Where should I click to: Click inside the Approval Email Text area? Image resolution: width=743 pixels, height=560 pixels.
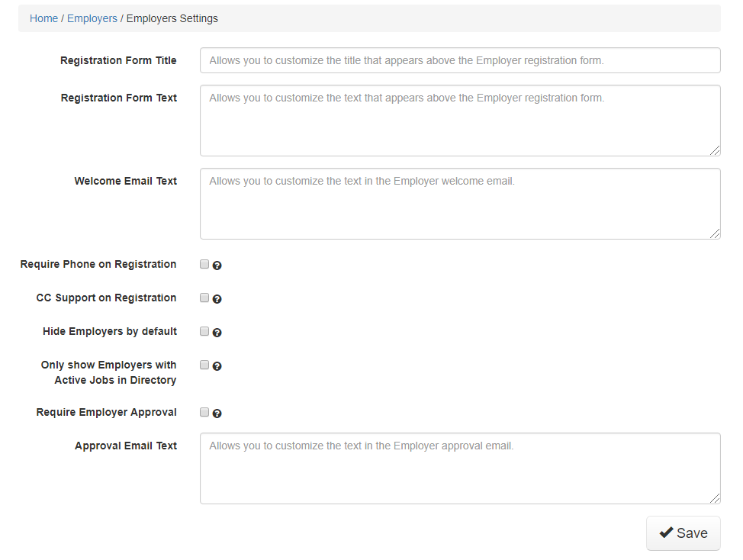tap(460, 468)
